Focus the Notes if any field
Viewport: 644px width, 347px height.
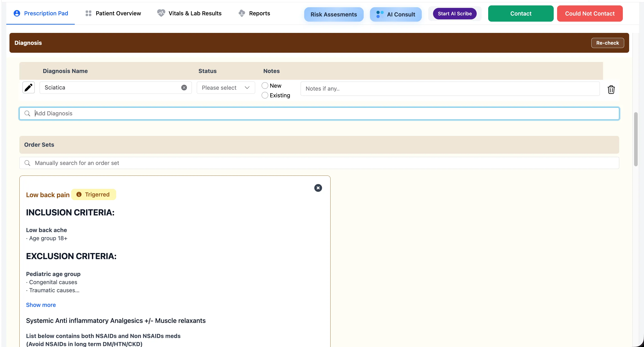tap(450, 89)
